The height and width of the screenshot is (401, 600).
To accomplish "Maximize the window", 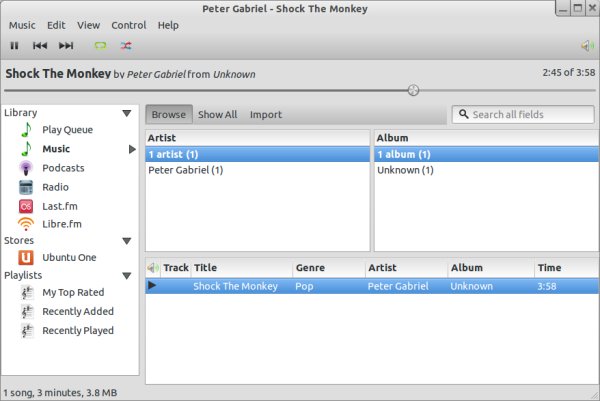I will point(577,8).
